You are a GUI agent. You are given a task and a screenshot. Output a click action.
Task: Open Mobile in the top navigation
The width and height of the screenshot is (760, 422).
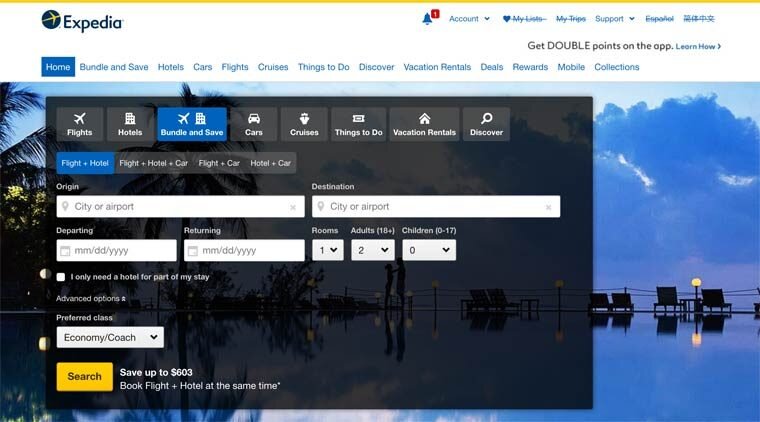[x=571, y=67]
